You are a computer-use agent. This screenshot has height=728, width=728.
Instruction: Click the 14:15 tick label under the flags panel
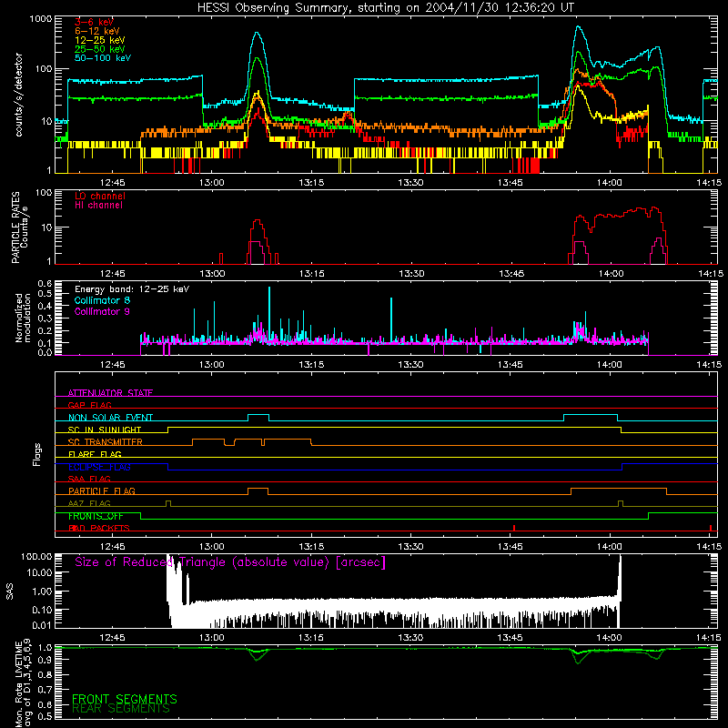point(709,547)
